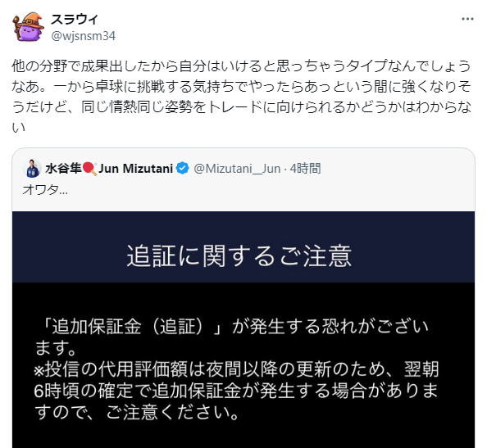Image resolution: width=487 pixels, height=448 pixels.
Task: Open the quoted tweet text オワタ...
Action: [45, 189]
